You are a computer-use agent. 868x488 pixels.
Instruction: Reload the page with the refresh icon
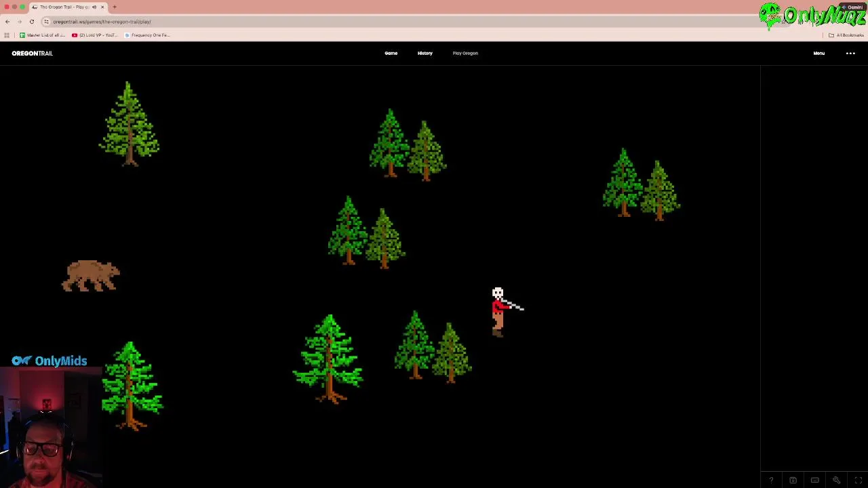(x=31, y=22)
